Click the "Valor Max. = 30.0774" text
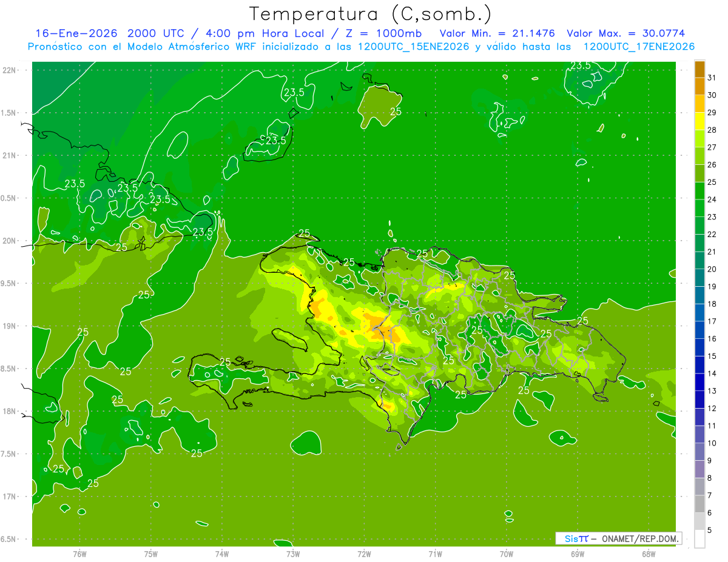Screen dimensions: 728x562 [625, 33]
